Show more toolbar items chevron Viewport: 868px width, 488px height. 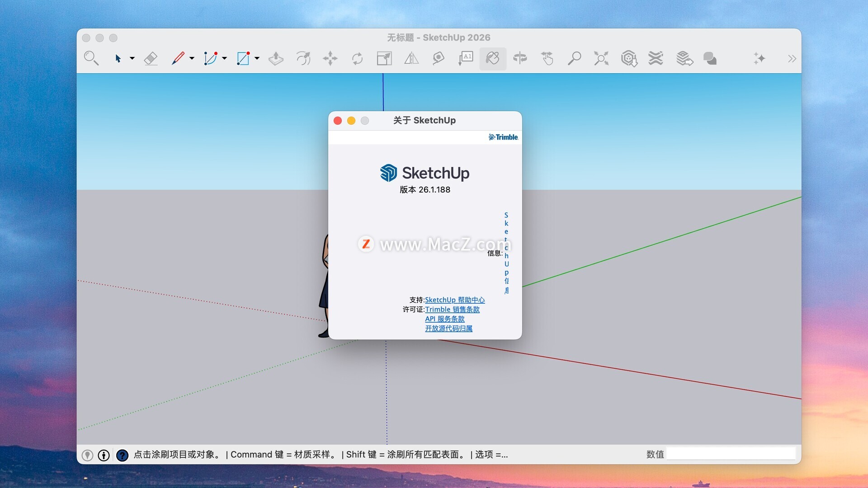click(x=792, y=58)
